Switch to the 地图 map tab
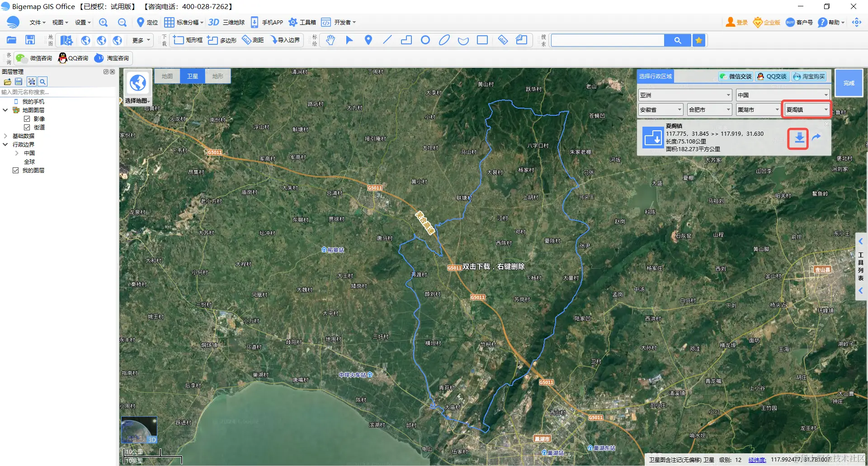This screenshot has width=868, height=466. coord(167,76)
